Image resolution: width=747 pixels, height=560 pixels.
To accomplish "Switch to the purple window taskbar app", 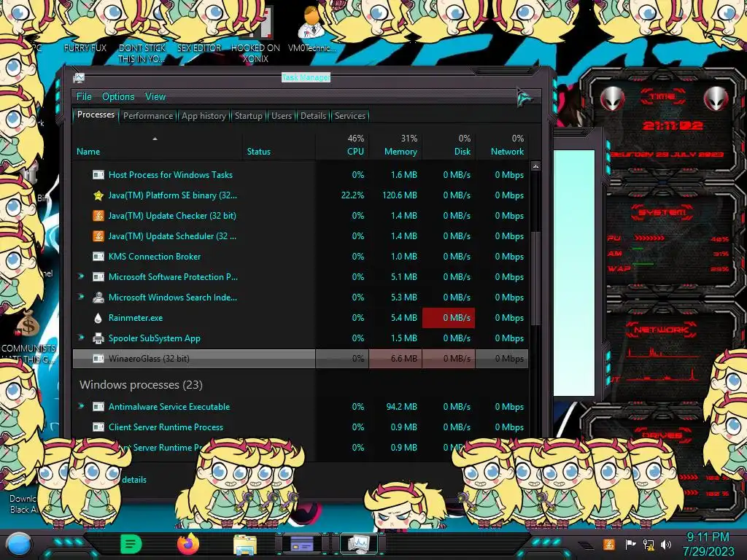I will coord(302,543).
